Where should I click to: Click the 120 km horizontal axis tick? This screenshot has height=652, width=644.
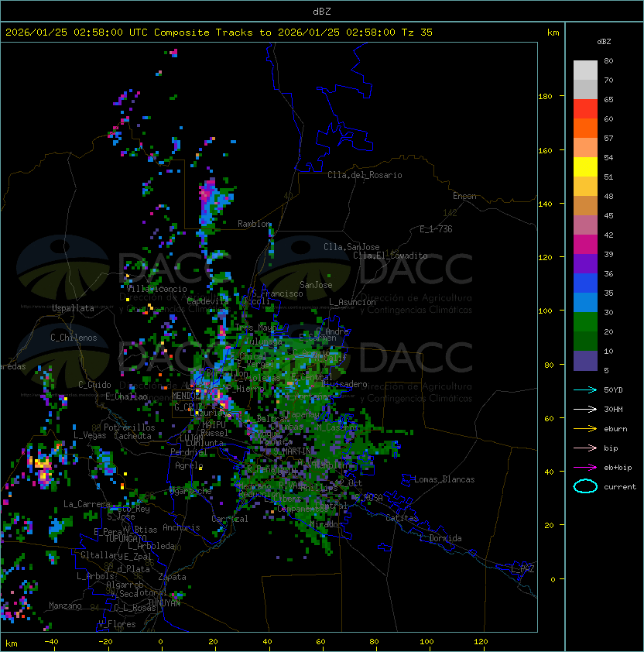point(481,642)
